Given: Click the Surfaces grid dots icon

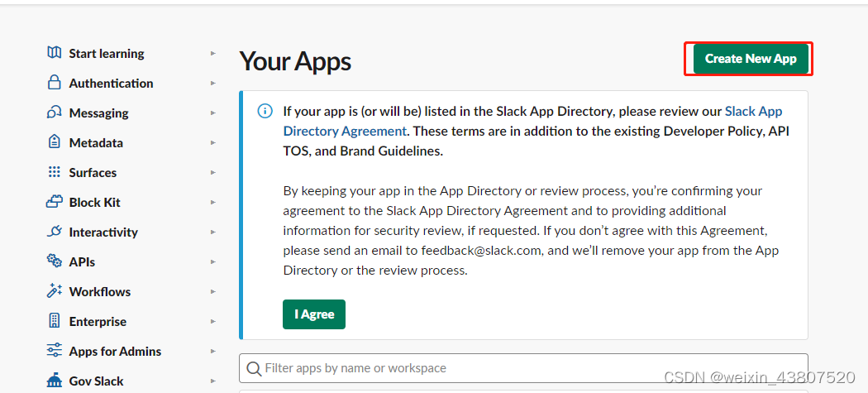Looking at the screenshot, I should tap(55, 172).
